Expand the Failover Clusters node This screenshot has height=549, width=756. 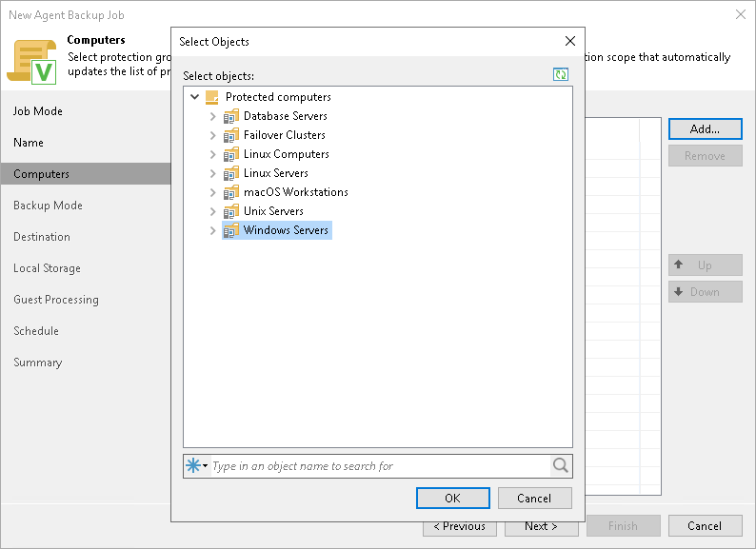coord(212,135)
